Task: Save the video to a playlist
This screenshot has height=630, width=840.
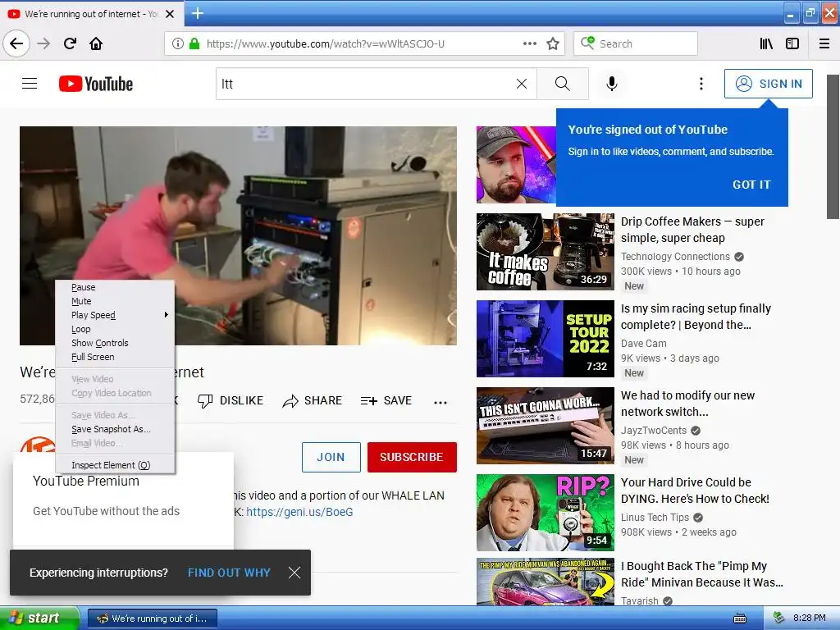Action: (386, 400)
